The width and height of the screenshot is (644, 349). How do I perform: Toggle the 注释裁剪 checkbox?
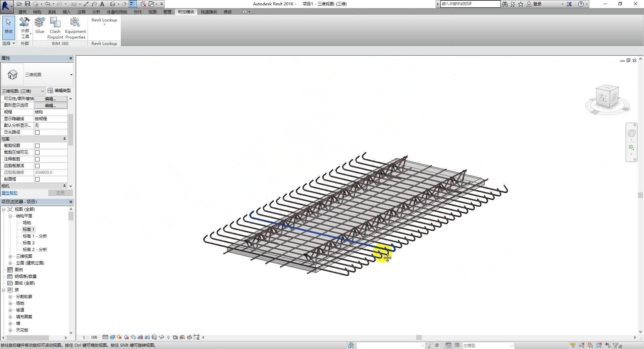pyautogui.click(x=38, y=159)
